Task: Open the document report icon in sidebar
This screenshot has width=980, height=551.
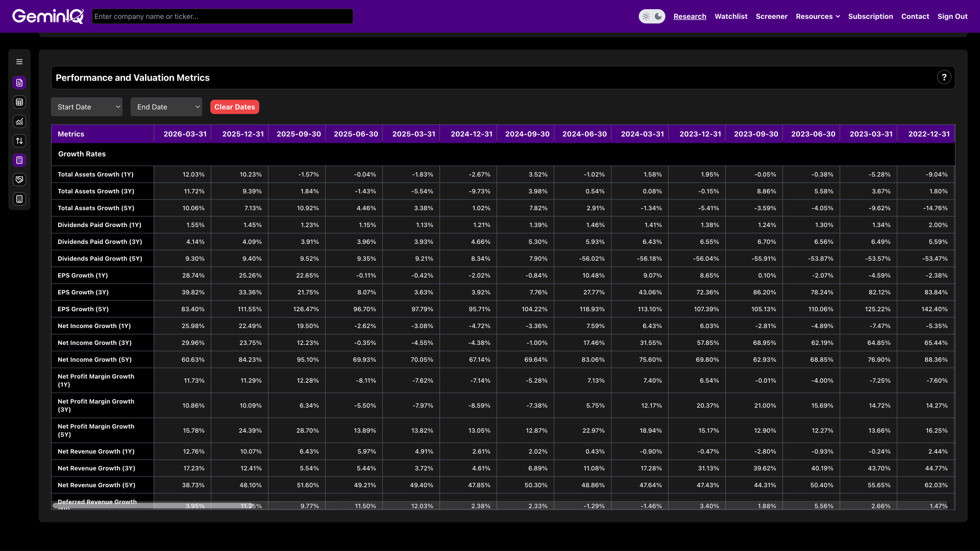Action: 19,83
